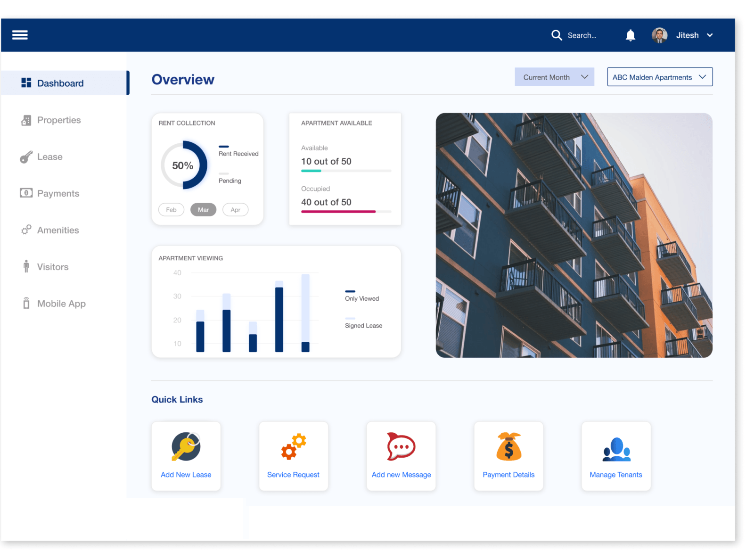Select Visitors in sidebar
The height and width of the screenshot is (560, 754).
tap(53, 267)
